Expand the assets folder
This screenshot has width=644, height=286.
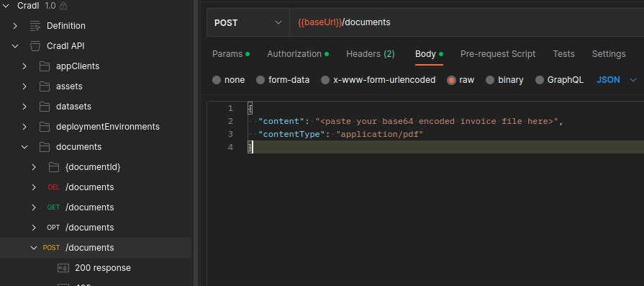24,86
